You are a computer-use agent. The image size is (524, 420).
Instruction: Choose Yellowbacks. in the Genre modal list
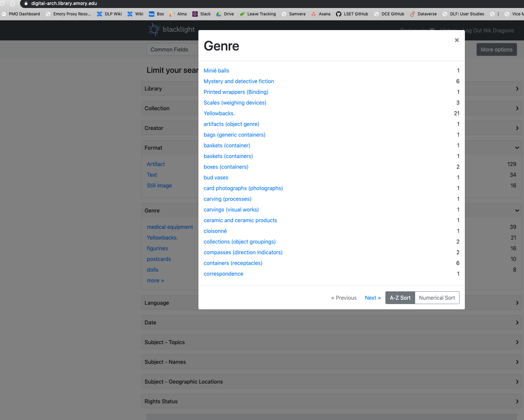tap(219, 113)
